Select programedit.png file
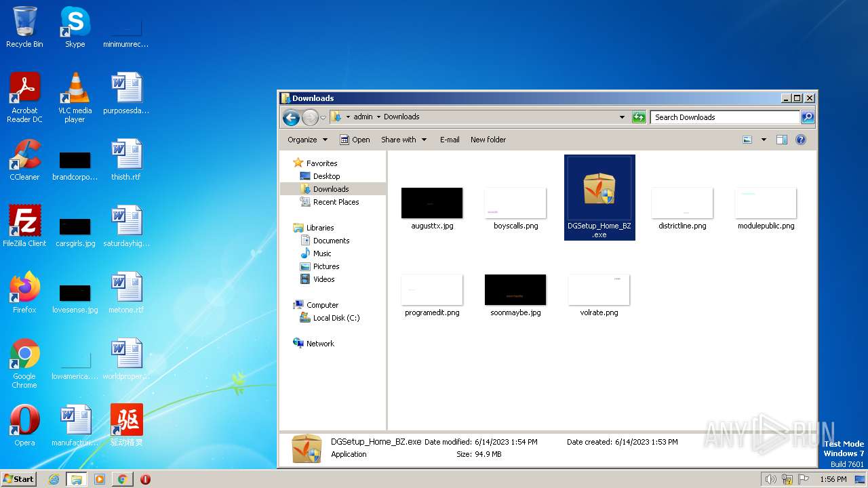This screenshot has height=488, width=868. [432, 296]
